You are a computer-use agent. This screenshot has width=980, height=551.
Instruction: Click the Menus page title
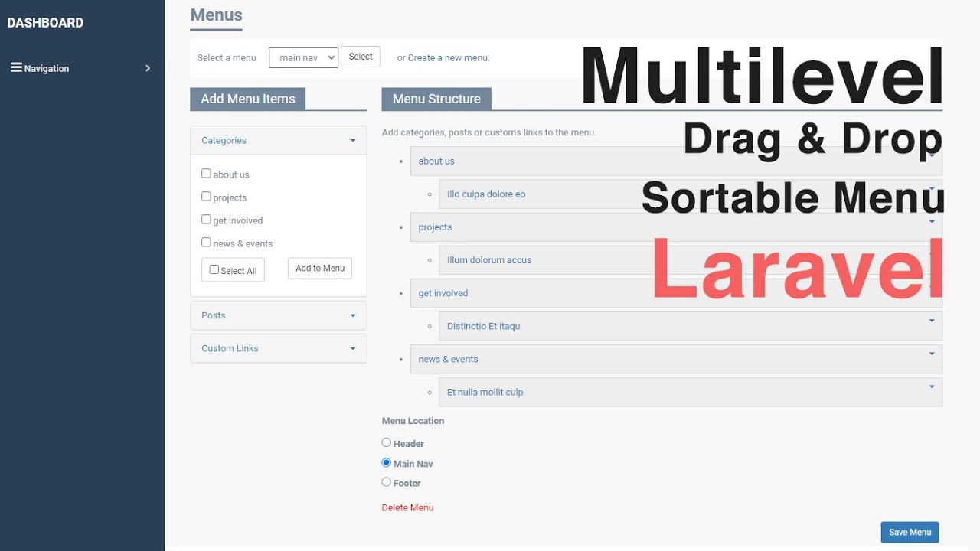[217, 15]
